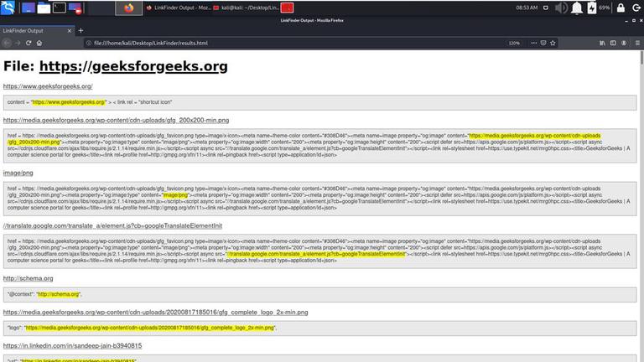Click the log out icon in the panel
The image size is (644, 362).
636,8
